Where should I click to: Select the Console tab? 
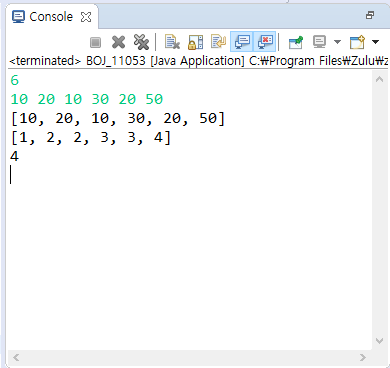click(x=51, y=17)
